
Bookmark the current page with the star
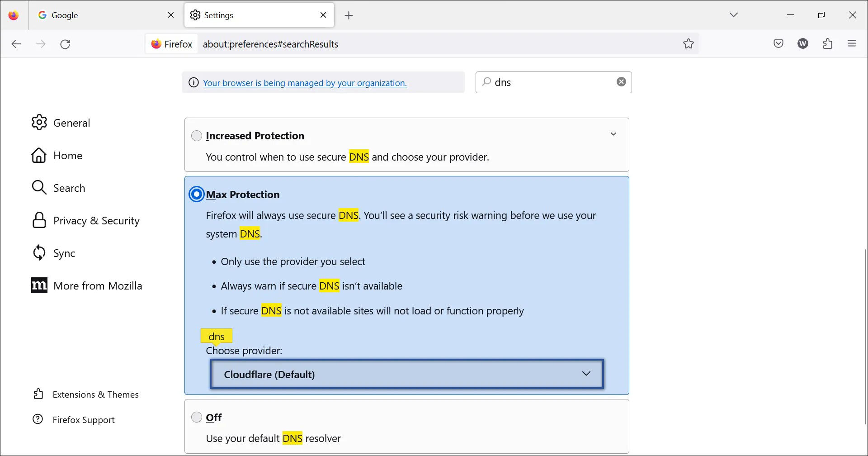(x=689, y=43)
